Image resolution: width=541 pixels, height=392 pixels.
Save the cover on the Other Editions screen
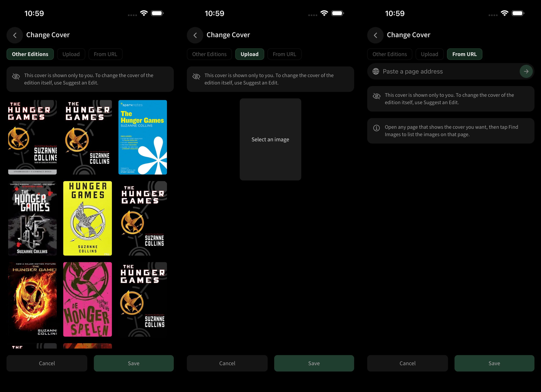pos(134,363)
